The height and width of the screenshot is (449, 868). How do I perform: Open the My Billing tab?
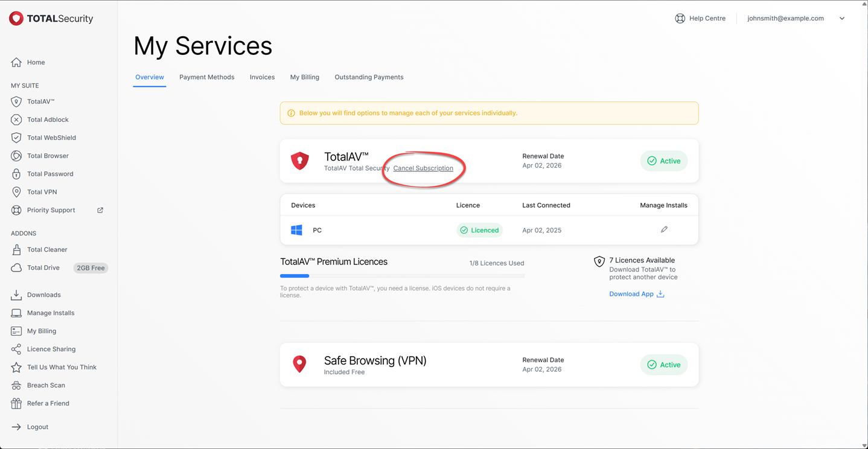[304, 77]
